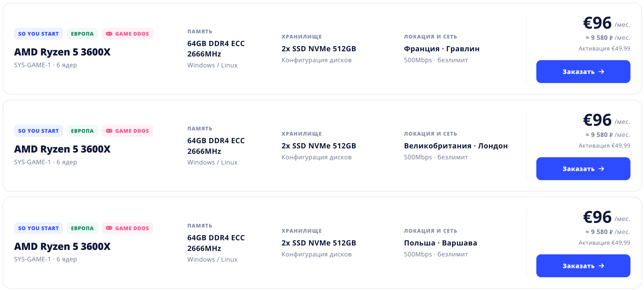Select the SO YOU START tag on the France server

pos(39,34)
